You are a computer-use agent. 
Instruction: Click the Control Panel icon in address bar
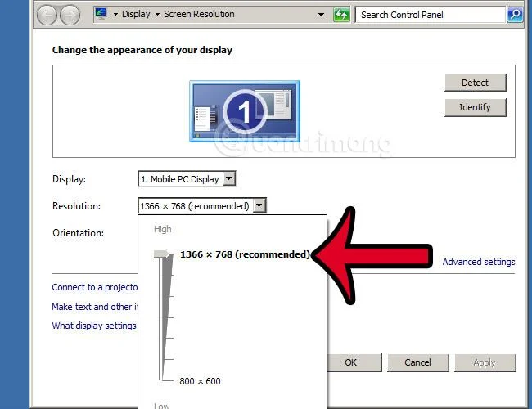pyautogui.click(x=101, y=14)
